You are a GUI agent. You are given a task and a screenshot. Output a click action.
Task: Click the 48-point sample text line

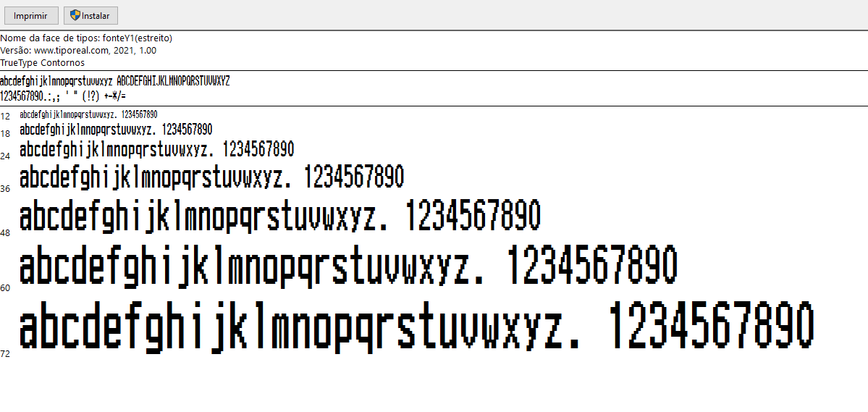(280, 216)
